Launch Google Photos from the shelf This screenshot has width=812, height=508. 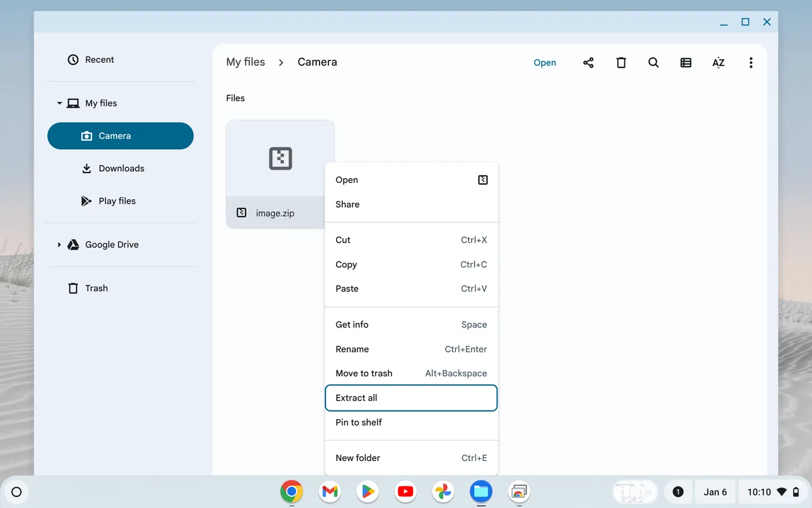pyautogui.click(x=443, y=492)
